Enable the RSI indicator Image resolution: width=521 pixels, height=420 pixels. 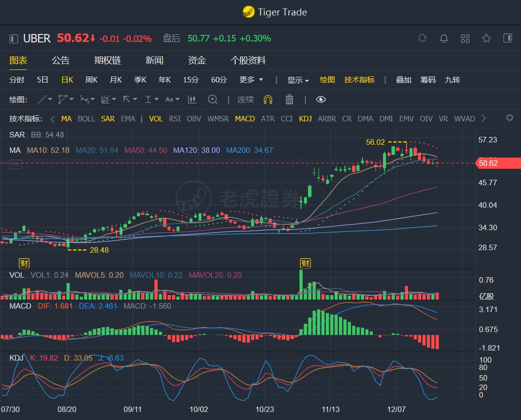click(x=175, y=119)
